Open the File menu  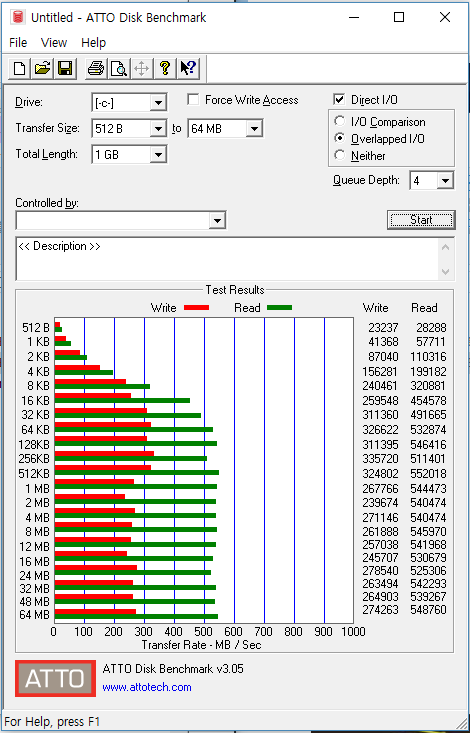18,43
